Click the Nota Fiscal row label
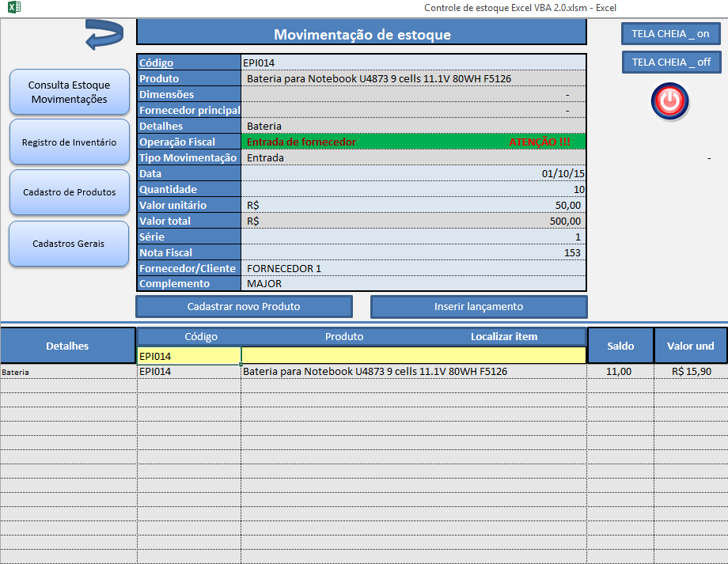Screen dimensions: 728x564 (189, 252)
